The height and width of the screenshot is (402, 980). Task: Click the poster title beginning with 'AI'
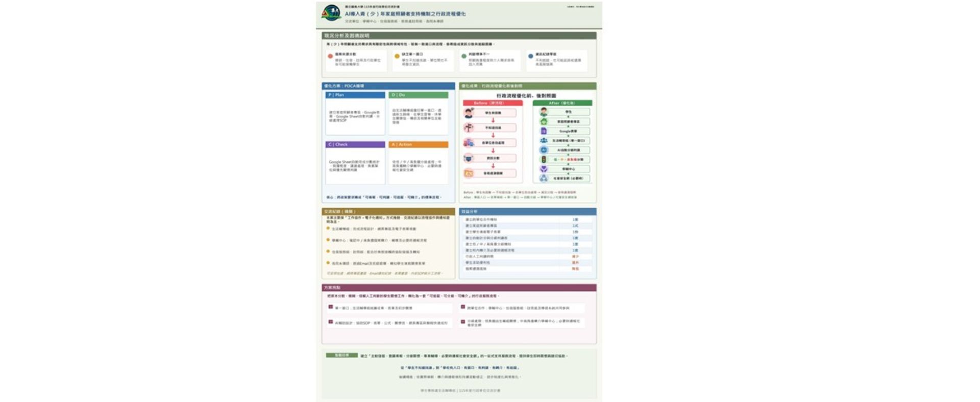coord(405,14)
